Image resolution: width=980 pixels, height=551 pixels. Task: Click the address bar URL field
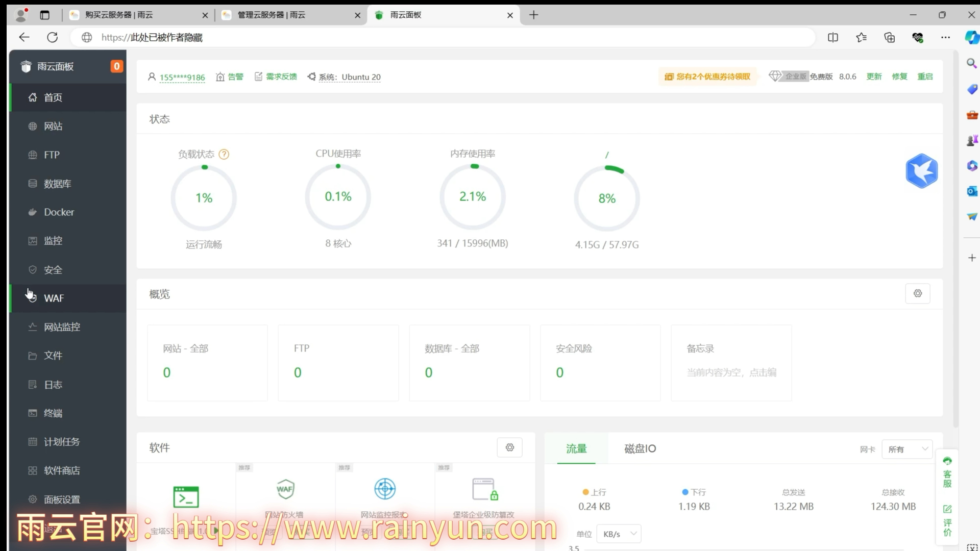[x=442, y=37]
